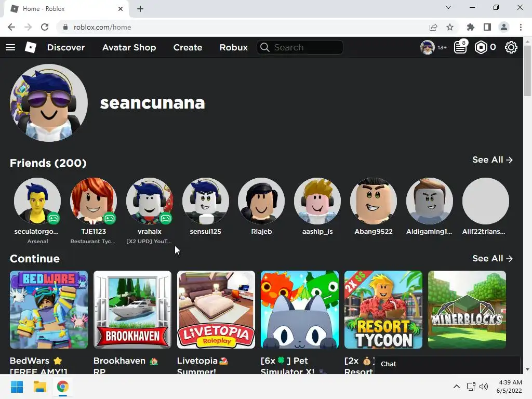Open network status tray icon

[x=471, y=387]
